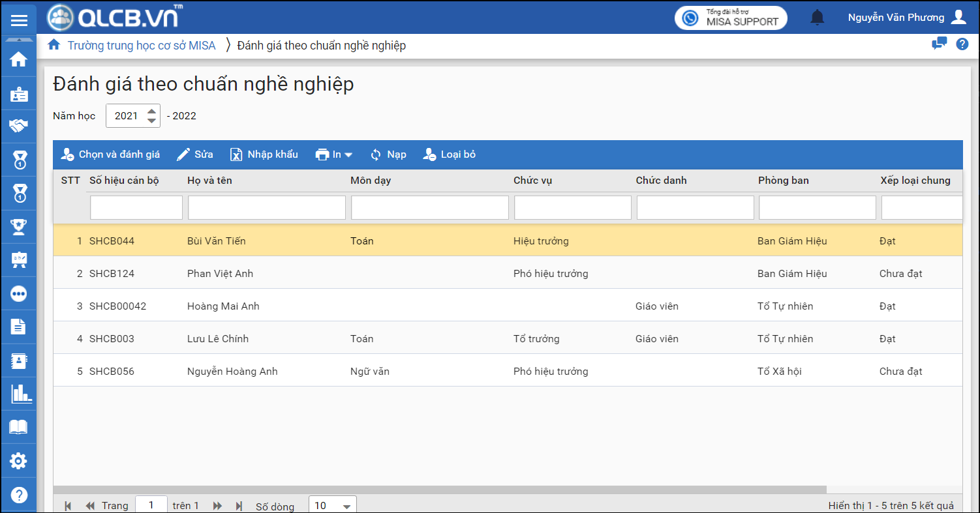Click the trophy icon in the sidebar
The width and height of the screenshot is (980, 513).
[x=19, y=226]
